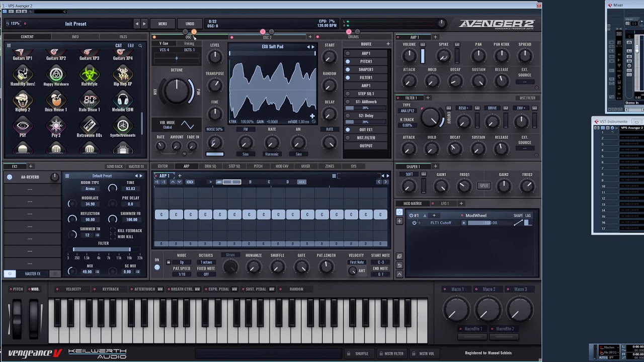
Task: Toggle the PITCH1 route enable dot
Action: [x=348, y=61]
